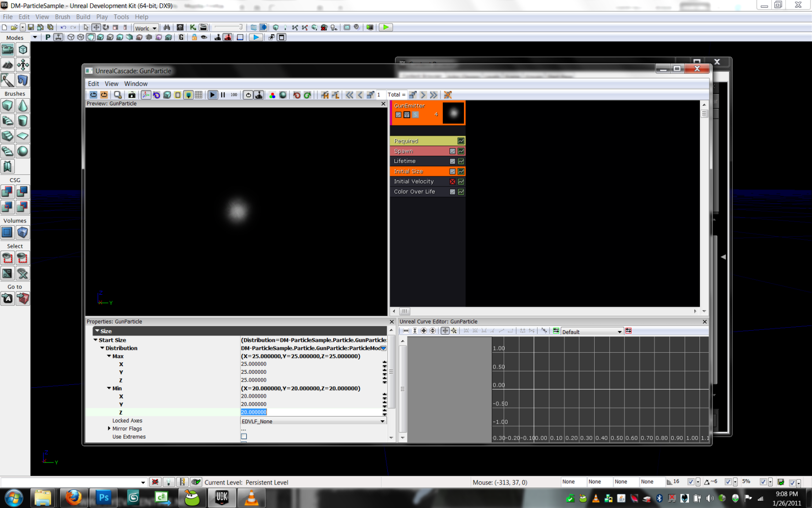Collapse the Start Size property

(x=95, y=340)
